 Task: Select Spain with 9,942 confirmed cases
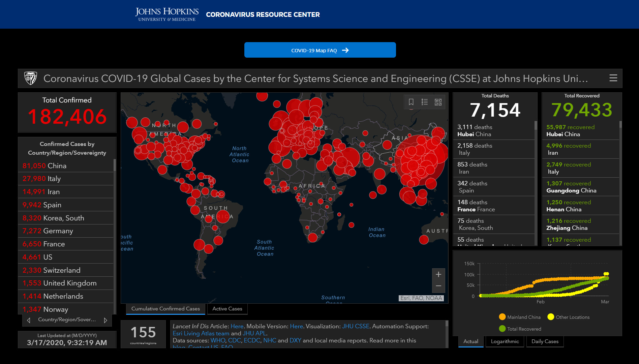coord(66,205)
